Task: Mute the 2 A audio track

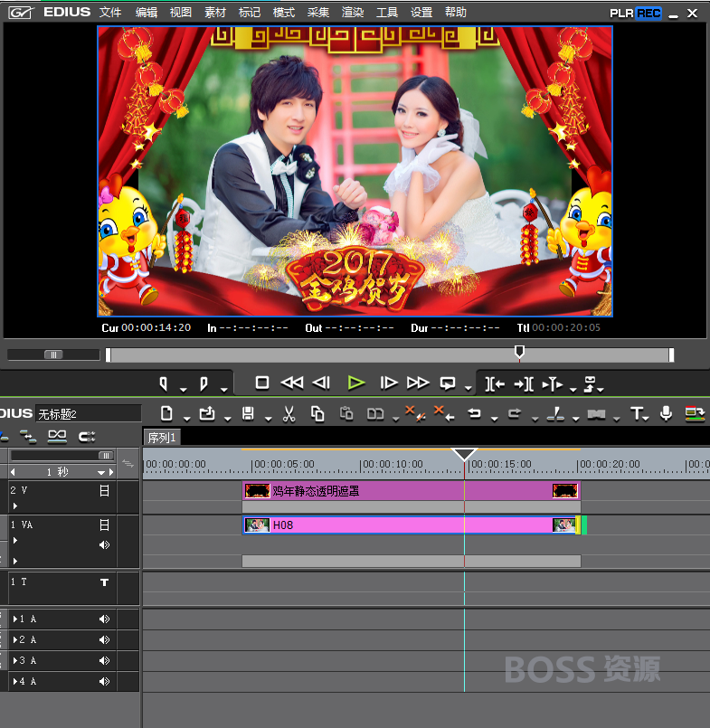Action: coord(105,639)
